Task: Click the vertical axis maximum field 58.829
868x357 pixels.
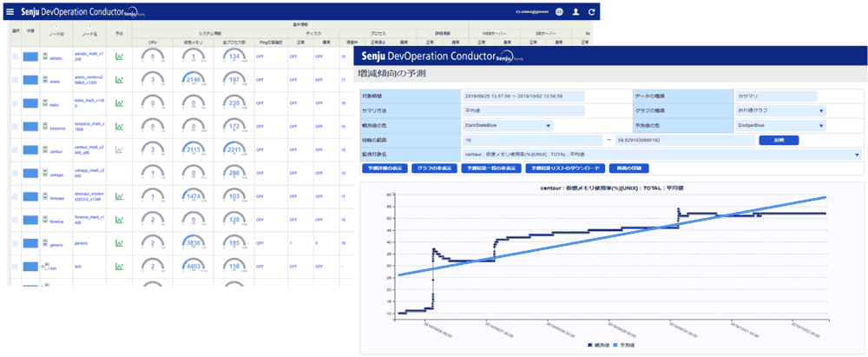Action: (x=685, y=140)
